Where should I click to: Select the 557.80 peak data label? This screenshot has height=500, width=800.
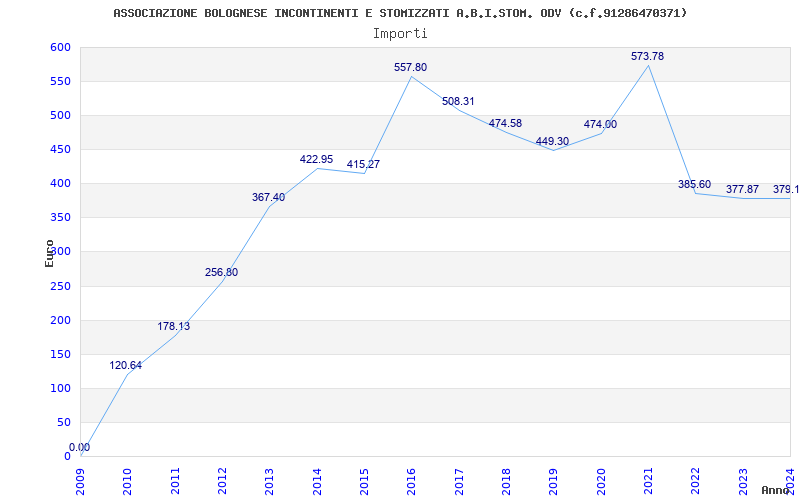(x=410, y=67)
